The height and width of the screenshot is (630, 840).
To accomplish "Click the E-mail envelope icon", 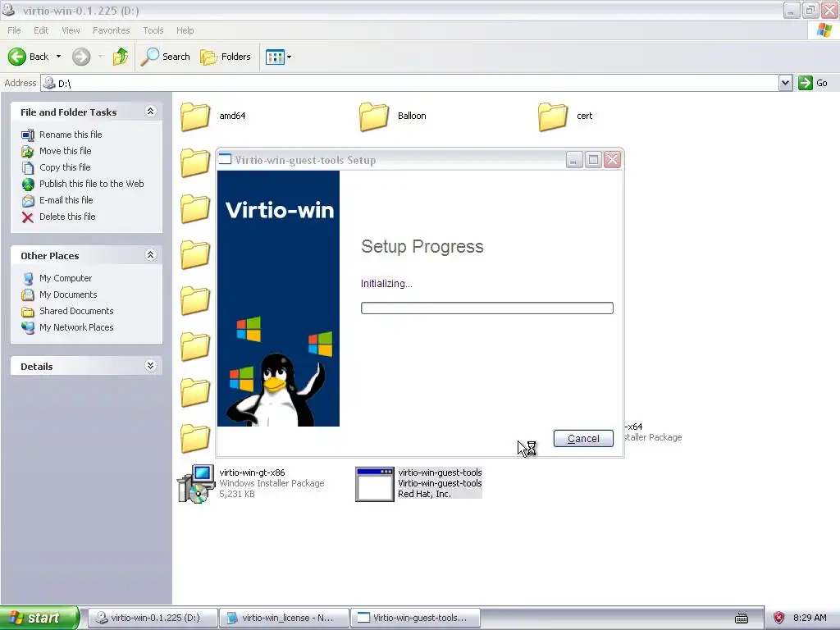I will point(28,201).
